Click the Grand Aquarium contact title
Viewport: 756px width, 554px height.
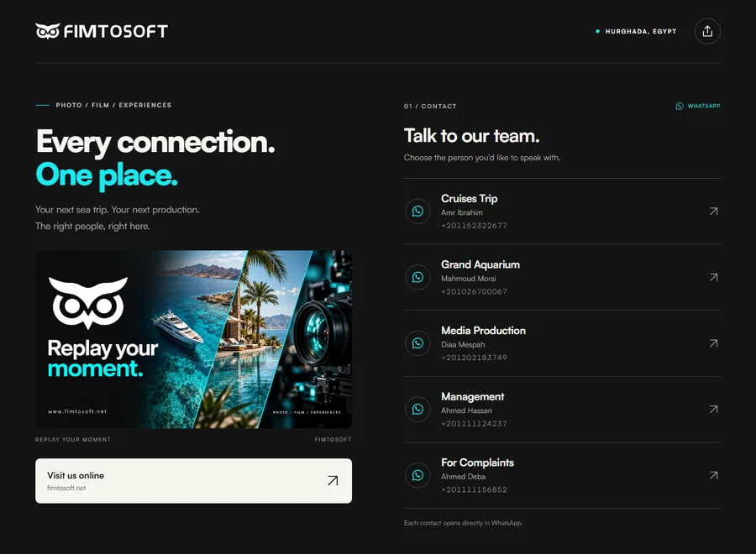(480, 264)
